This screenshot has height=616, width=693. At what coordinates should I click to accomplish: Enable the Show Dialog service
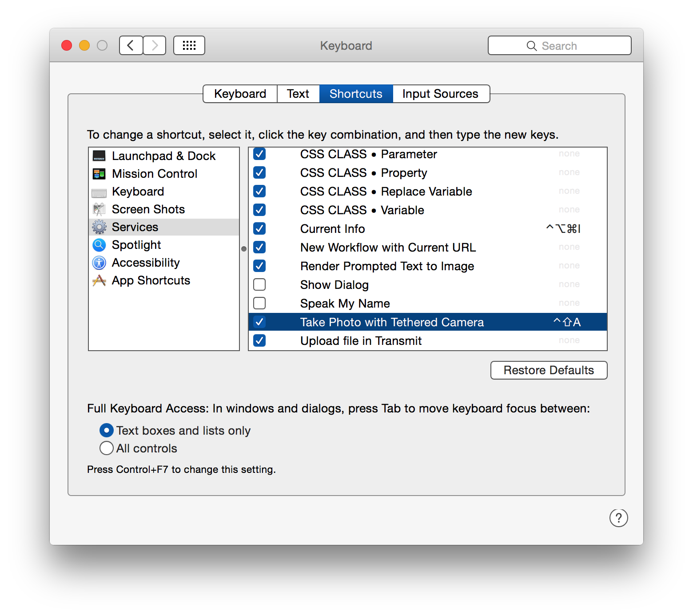coord(259,284)
